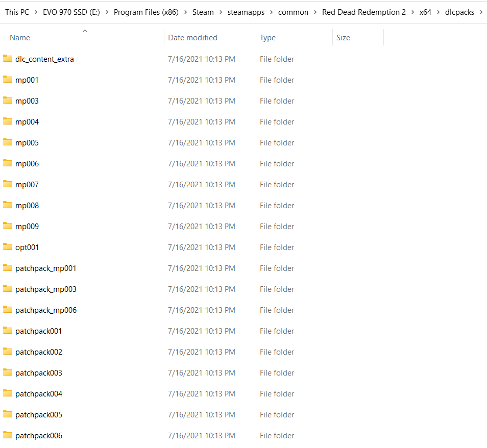Select the patchpack_mp003 folder name

[x=46, y=289]
